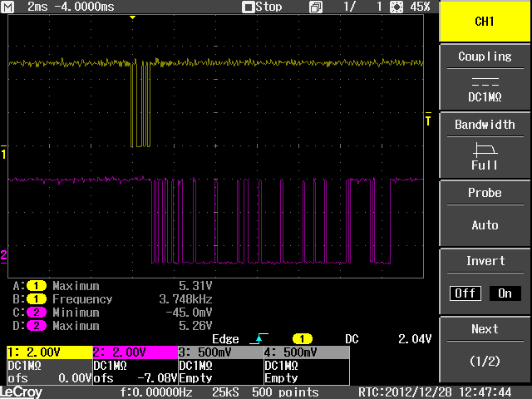Click the 45% intensity value
The image size is (532, 399).
420,7
